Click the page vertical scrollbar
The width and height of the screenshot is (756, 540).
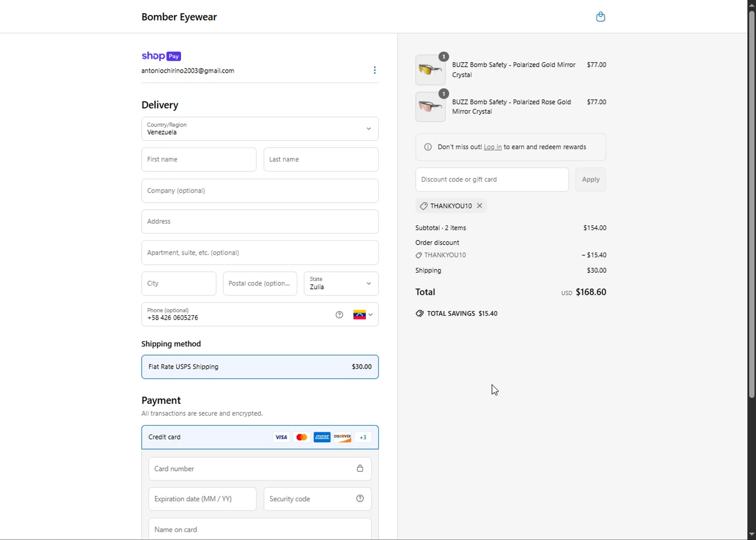point(751,204)
